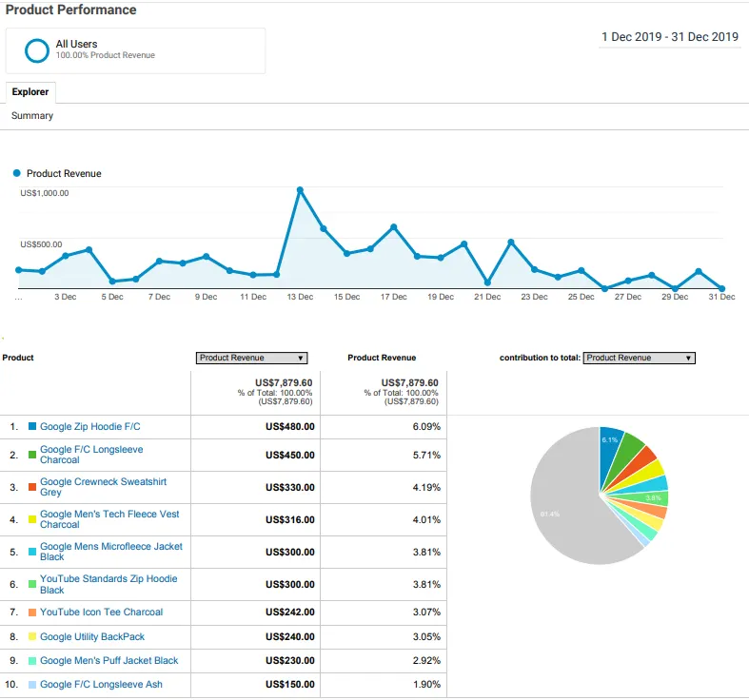Screen dimensions: 749x700
Task: Click the 17 Dec data point on the chart
Action: tap(394, 226)
